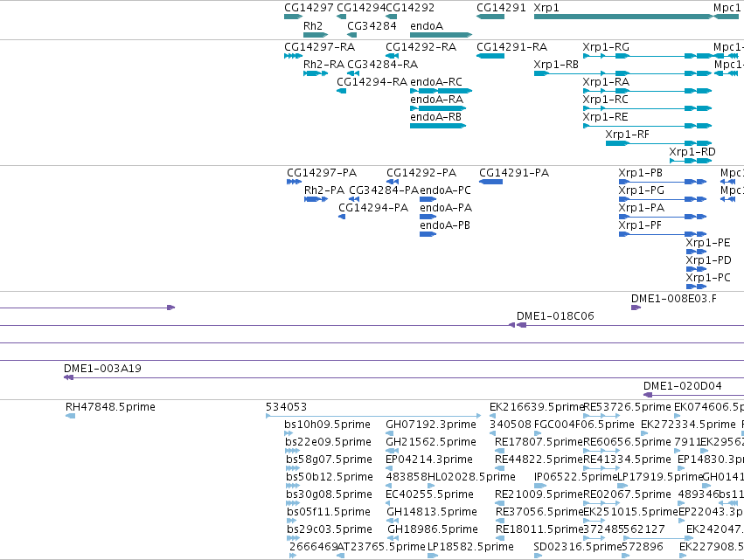Click the GH14813.5prime EST label
Viewport: 744px width, 560px height.
point(432,513)
